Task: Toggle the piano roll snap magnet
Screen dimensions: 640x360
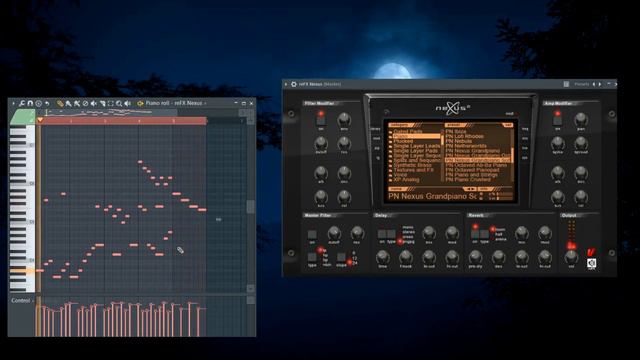Action: point(30,104)
